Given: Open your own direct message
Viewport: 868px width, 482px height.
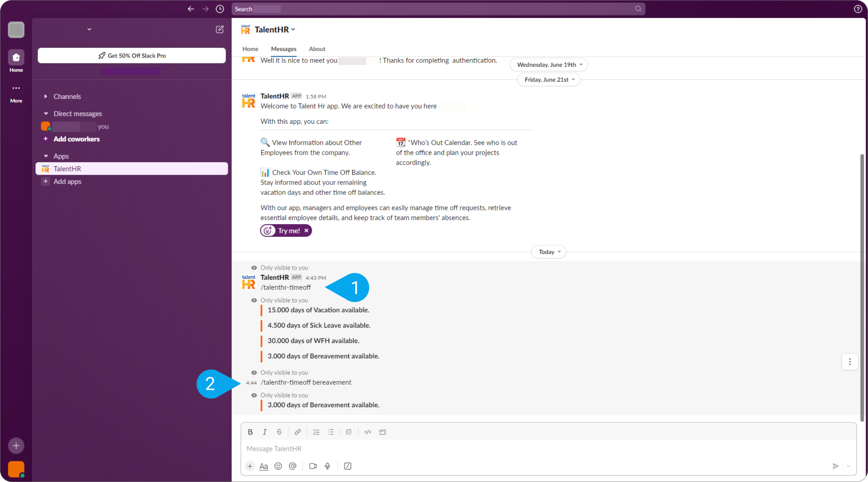Looking at the screenshot, I should pyautogui.click(x=132, y=126).
